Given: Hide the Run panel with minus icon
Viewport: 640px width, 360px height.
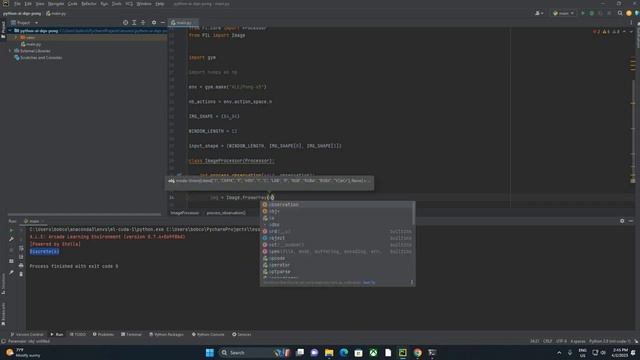Looking at the screenshot, I should 631,221.
